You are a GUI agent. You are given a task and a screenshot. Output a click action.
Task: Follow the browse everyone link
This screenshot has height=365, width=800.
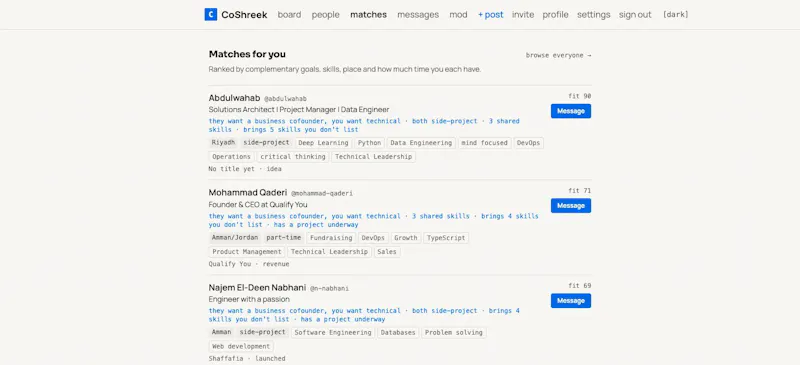point(559,55)
